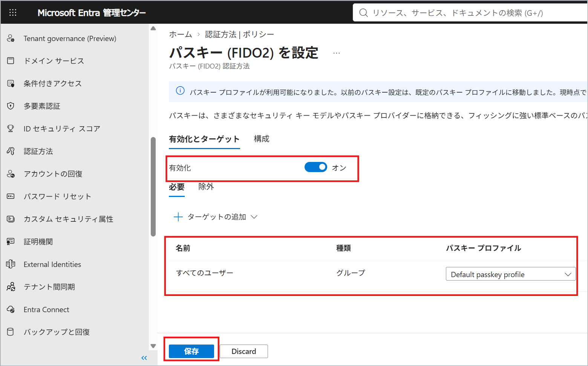Click the search magnifier icon
This screenshot has height=366, width=588.
tap(363, 13)
